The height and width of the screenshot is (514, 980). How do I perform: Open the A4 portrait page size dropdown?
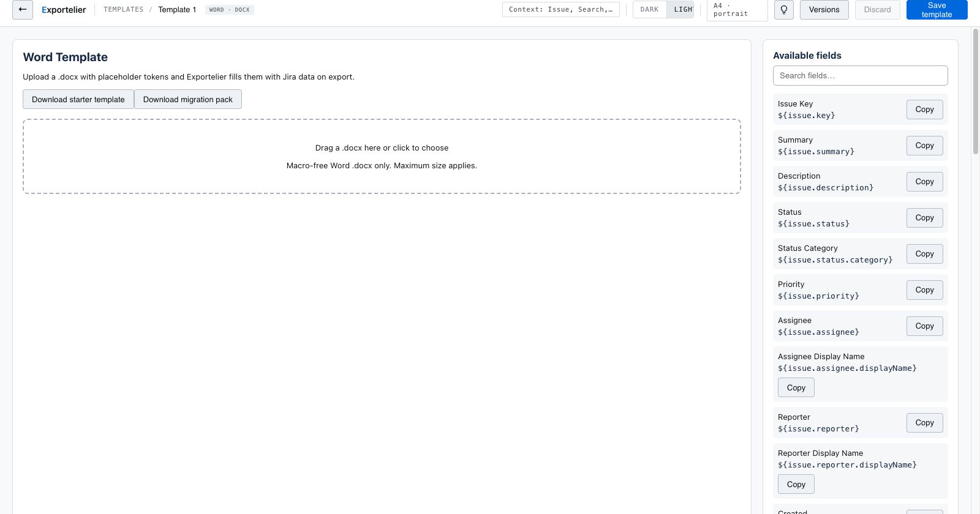coord(737,10)
